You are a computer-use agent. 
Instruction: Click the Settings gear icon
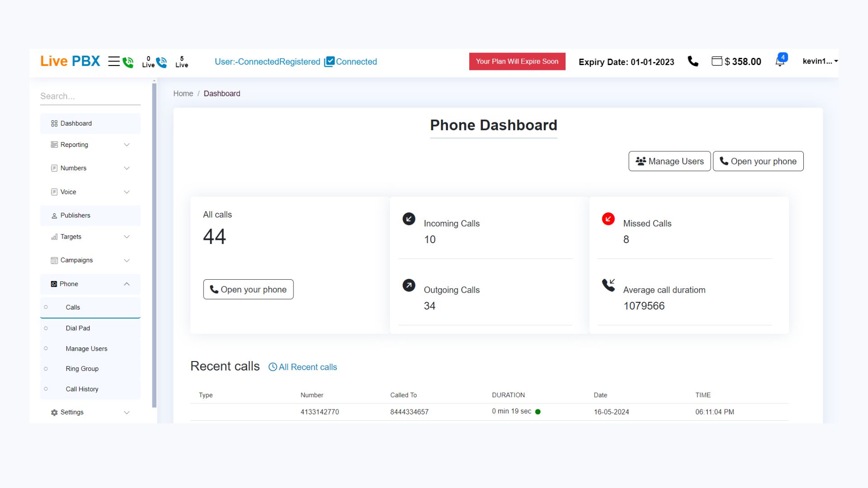[x=54, y=413]
